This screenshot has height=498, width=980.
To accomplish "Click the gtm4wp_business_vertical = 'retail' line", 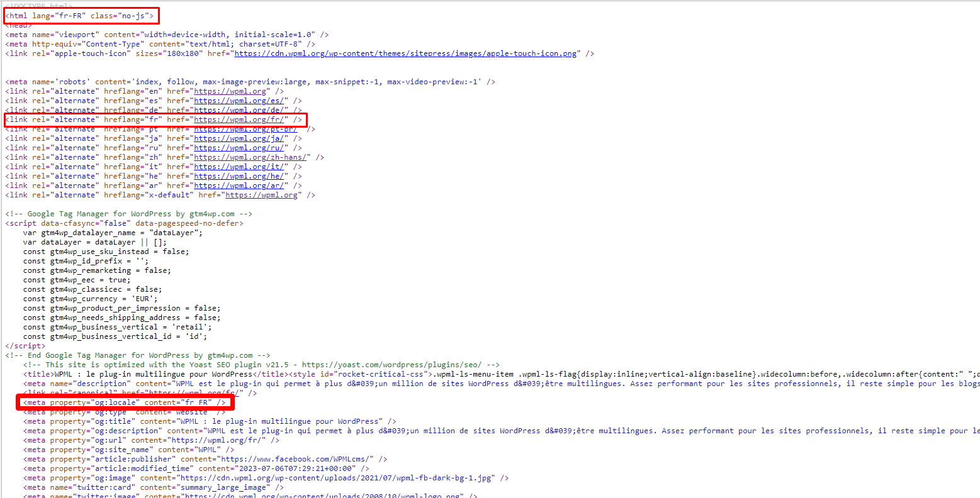I will (117, 327).
